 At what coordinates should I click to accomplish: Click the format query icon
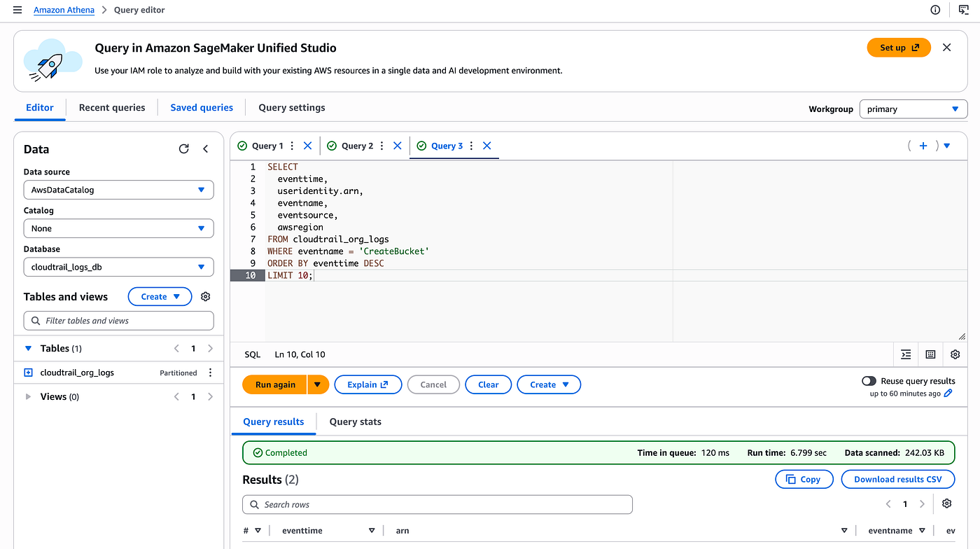[x=906, y=354]
